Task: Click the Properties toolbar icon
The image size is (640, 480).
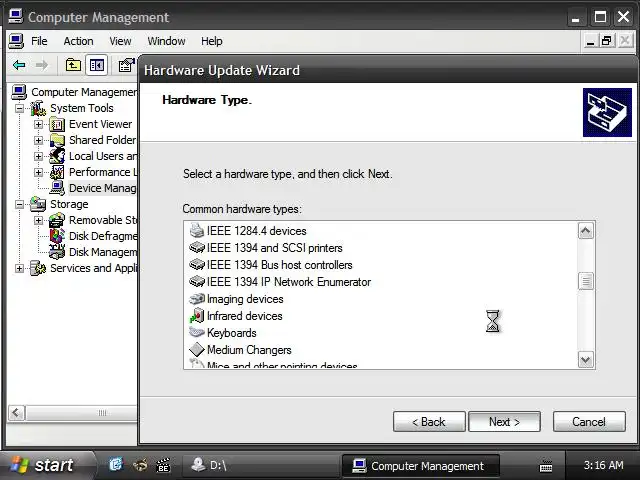Action: click(127, 65)
